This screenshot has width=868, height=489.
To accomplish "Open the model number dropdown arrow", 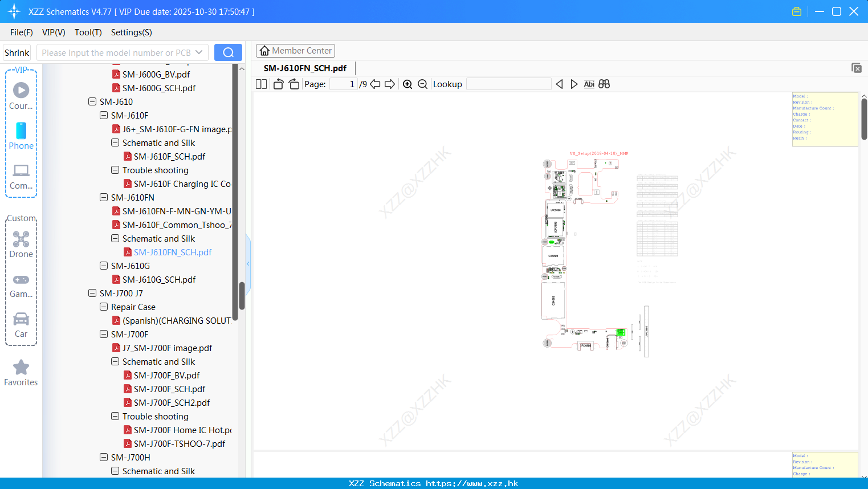I will [x=199, y=52].
